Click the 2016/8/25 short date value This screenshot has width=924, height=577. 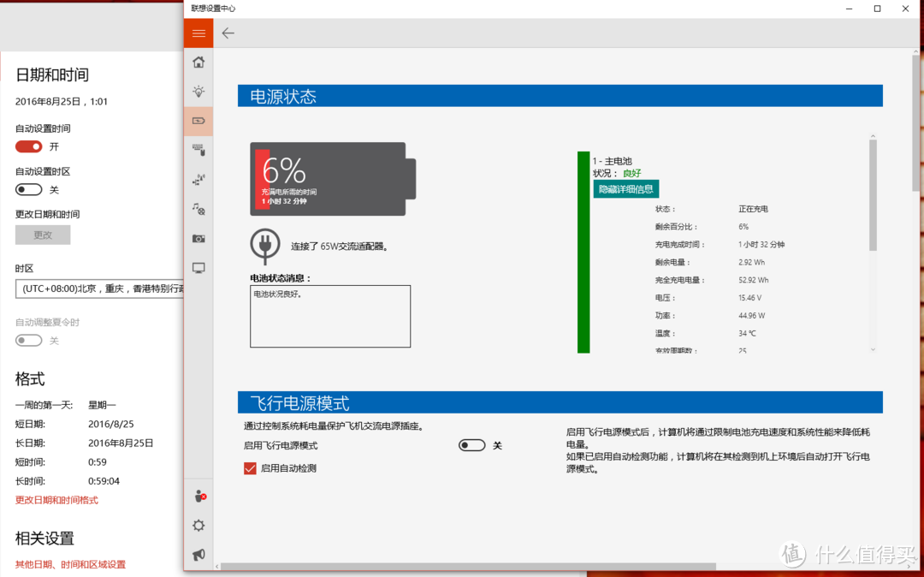click(110, 424)
